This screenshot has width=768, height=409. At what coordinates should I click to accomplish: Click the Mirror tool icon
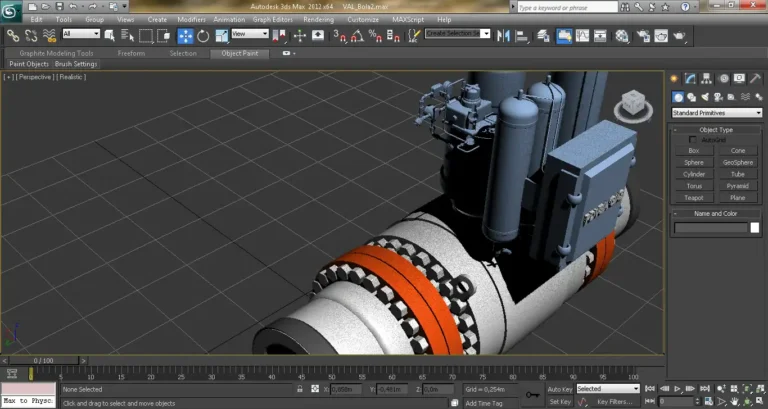coord(503,36)
